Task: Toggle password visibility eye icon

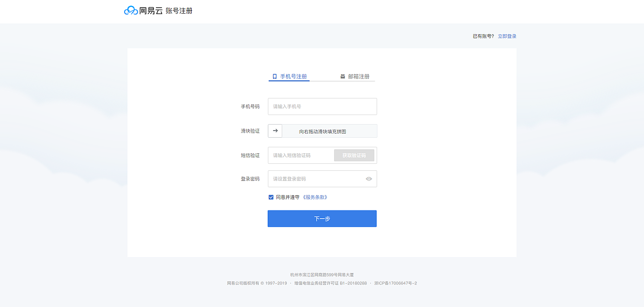Action: [369, 179]
